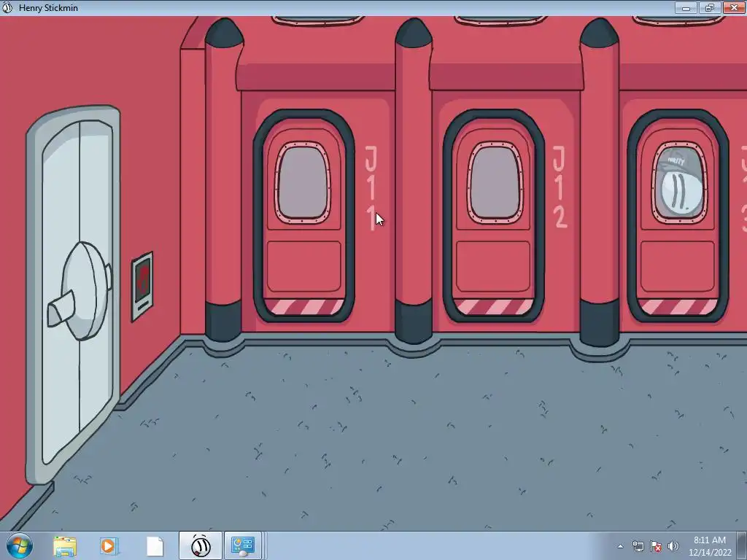The height and width of the screenshot is (560, 747).
Task: Click the J11 wall label
Action: (x=371, y=189)
